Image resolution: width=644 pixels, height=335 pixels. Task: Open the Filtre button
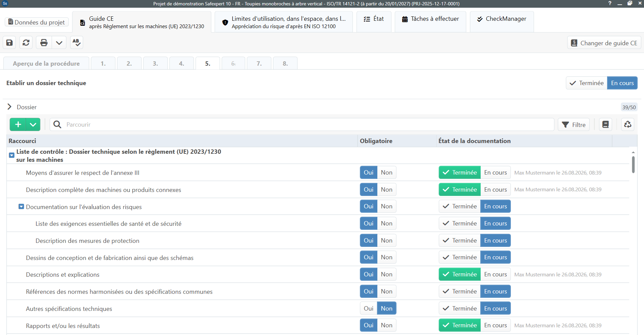tap(574, 125)
